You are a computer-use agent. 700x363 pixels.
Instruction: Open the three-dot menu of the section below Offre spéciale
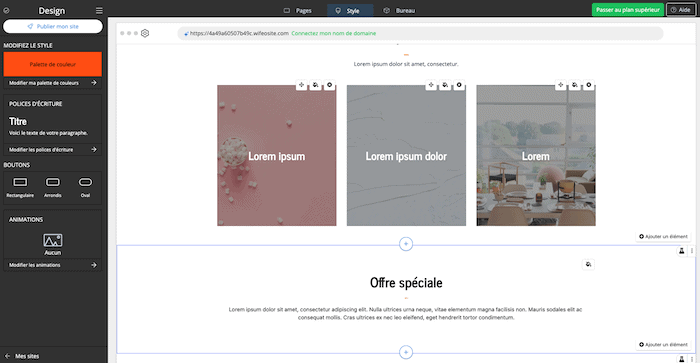click(692, 359)
